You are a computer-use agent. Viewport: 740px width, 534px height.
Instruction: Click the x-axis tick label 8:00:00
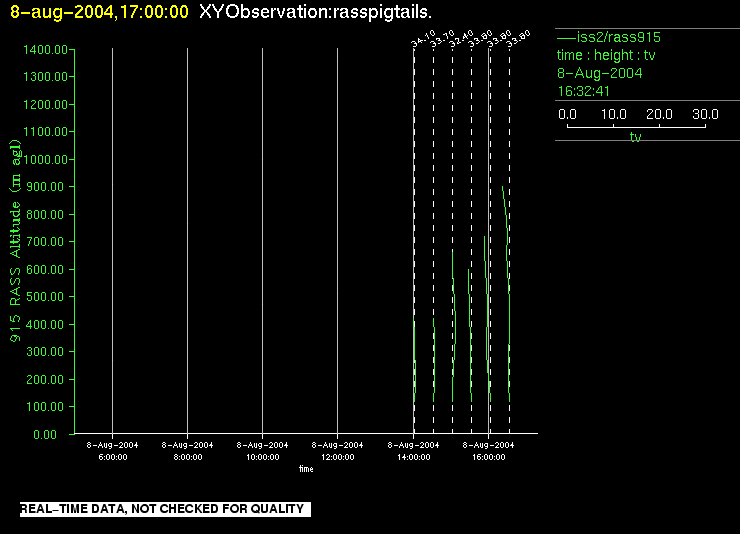click(188, 457)
